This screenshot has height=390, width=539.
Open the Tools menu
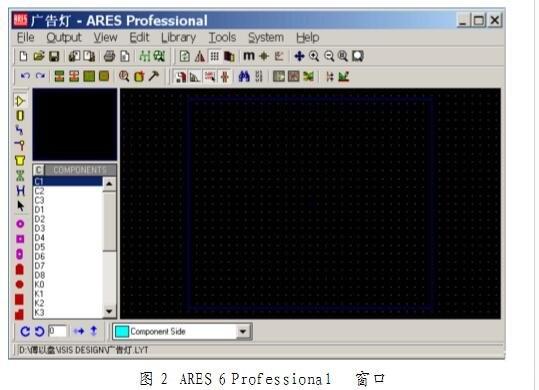coord(222,37)
